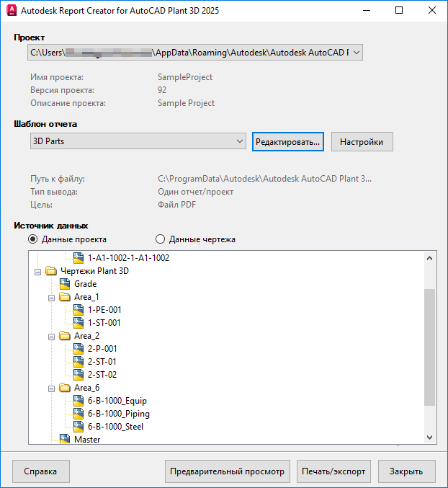Select the Area_1 folder label
This screenshot has width=448, height=488.
(x=86, y=297)
